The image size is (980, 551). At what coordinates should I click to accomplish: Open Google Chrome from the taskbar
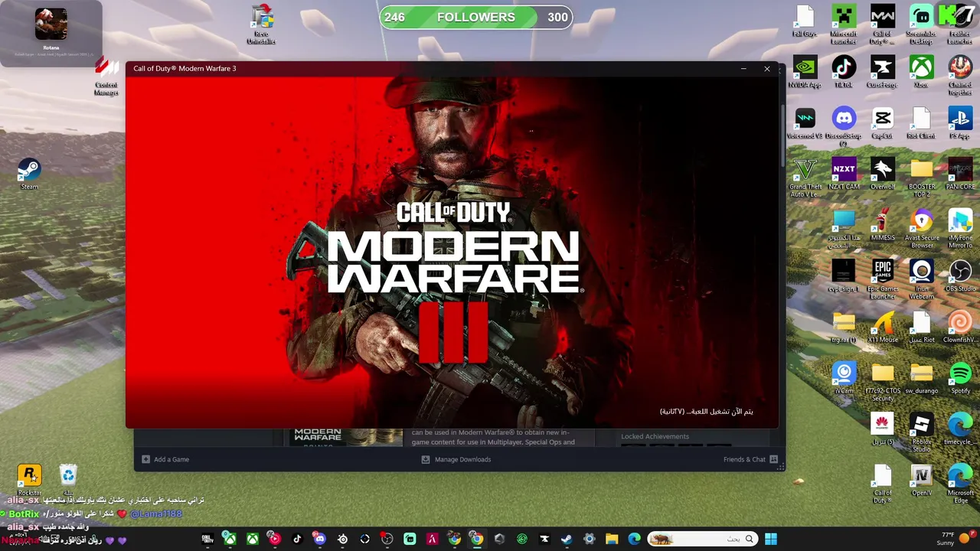(x=476, y=539)
